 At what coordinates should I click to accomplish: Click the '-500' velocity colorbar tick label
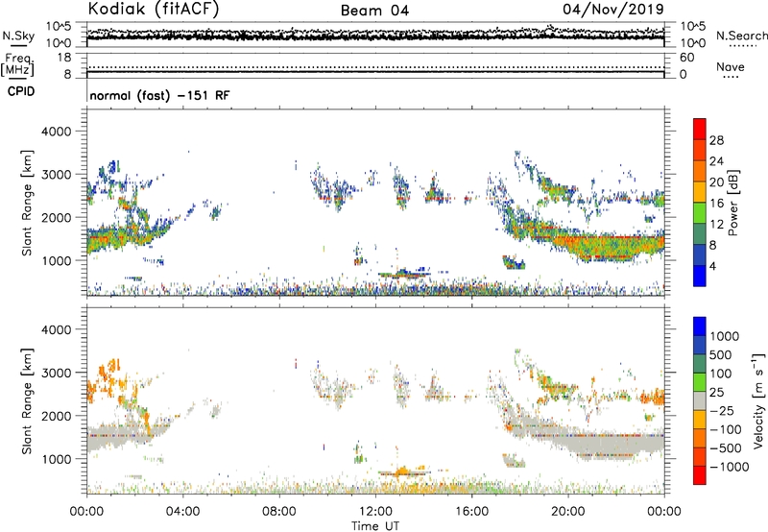726,447
